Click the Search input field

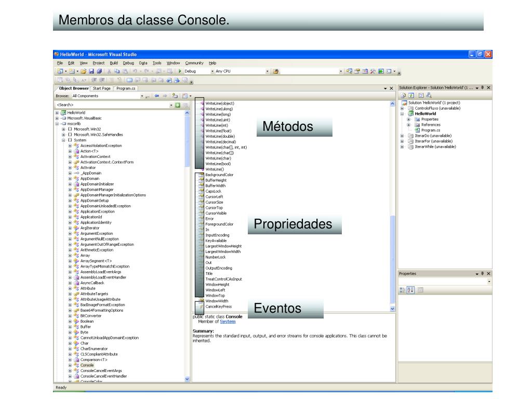click(112, 105)
